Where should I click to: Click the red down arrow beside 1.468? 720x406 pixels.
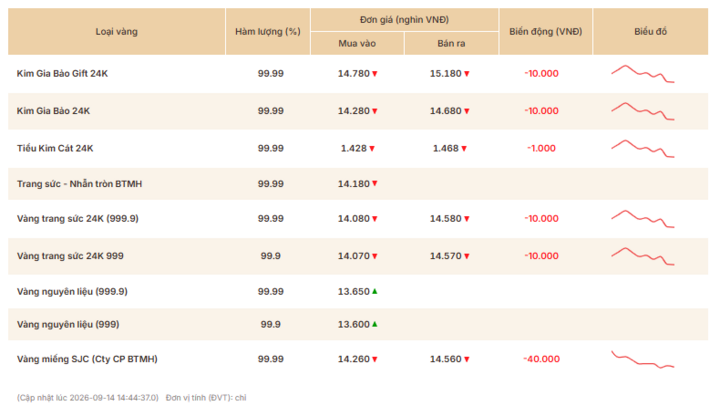[464, 148]
